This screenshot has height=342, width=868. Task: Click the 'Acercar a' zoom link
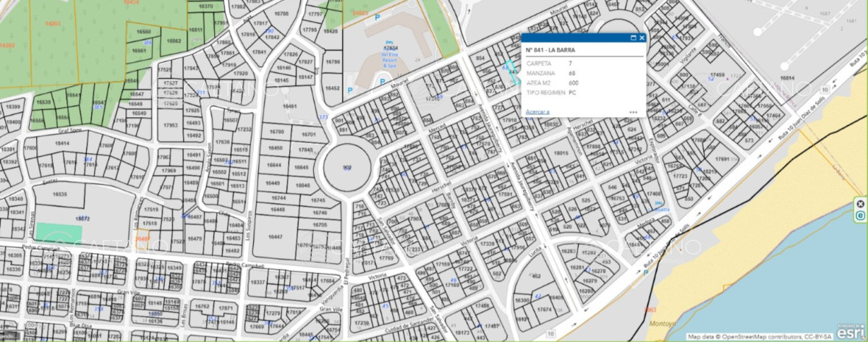pos(537,112)
